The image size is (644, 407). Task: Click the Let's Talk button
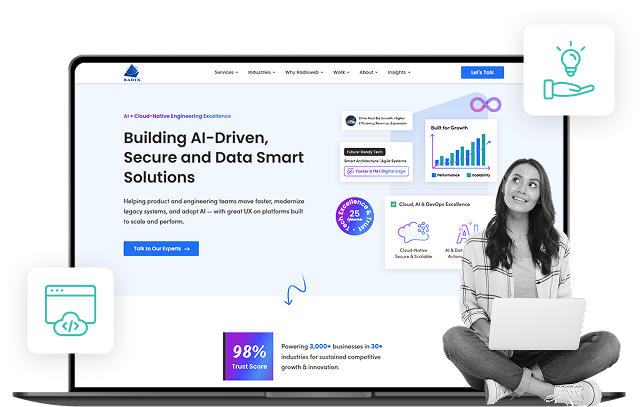[482, 72]
